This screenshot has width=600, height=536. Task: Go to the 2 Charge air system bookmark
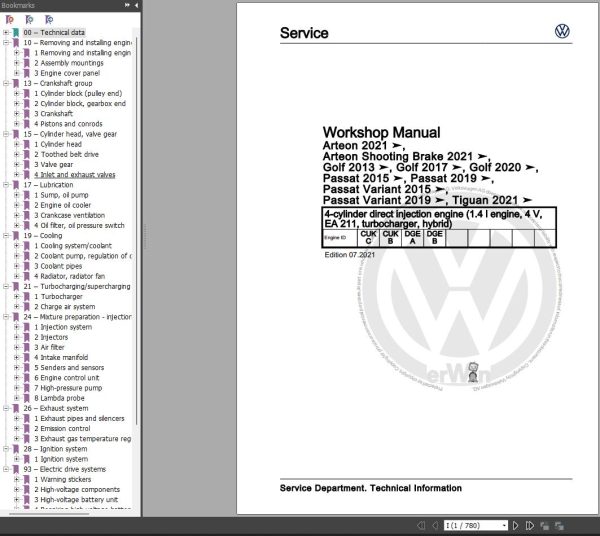(x=65, y=307)
